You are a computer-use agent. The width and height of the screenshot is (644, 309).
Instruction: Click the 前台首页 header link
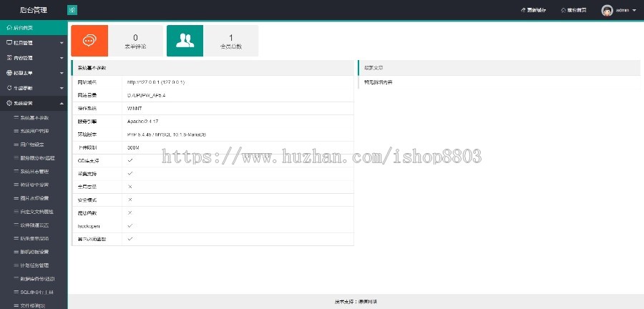pyautogui.click(x=577, y=10)
